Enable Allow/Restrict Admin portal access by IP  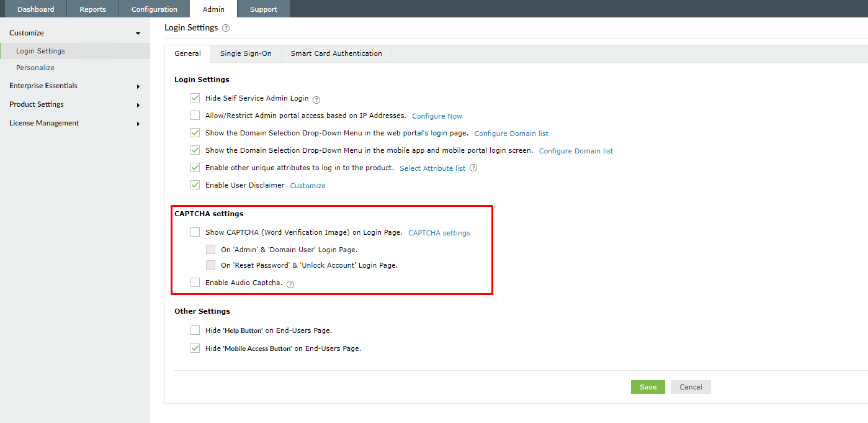(x=195, y=116)
